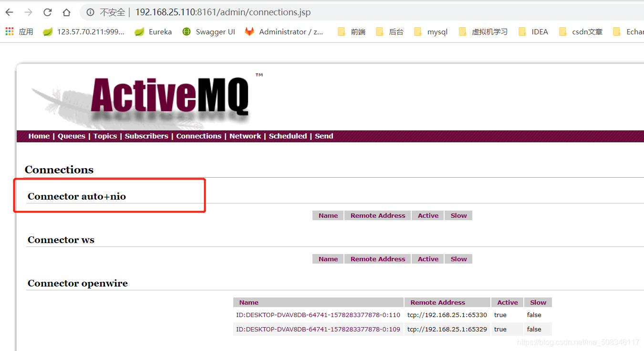Open the 虚拟机学习 bookmark folder
The width and height of the screenshot is (644, 351).
(483, 32)
